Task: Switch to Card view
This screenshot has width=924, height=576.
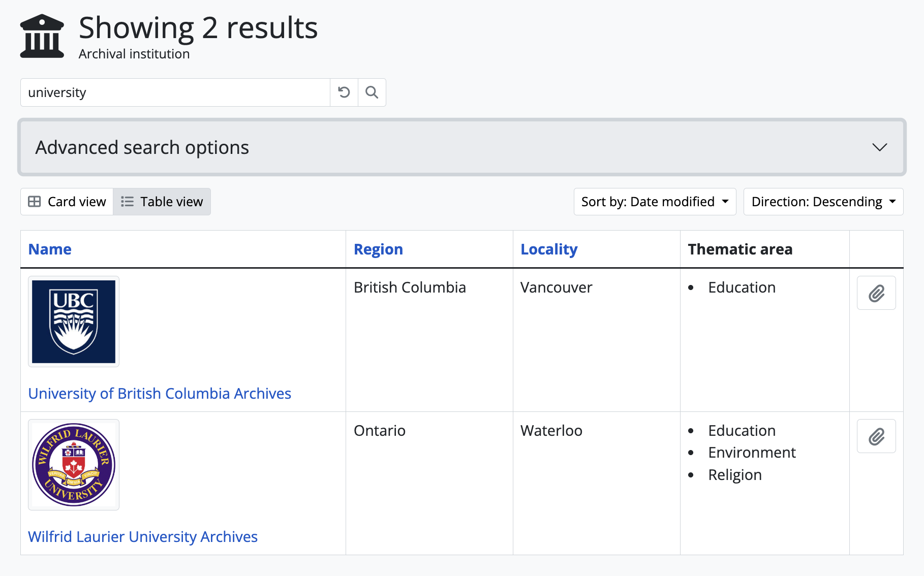Action: (67, 202)
